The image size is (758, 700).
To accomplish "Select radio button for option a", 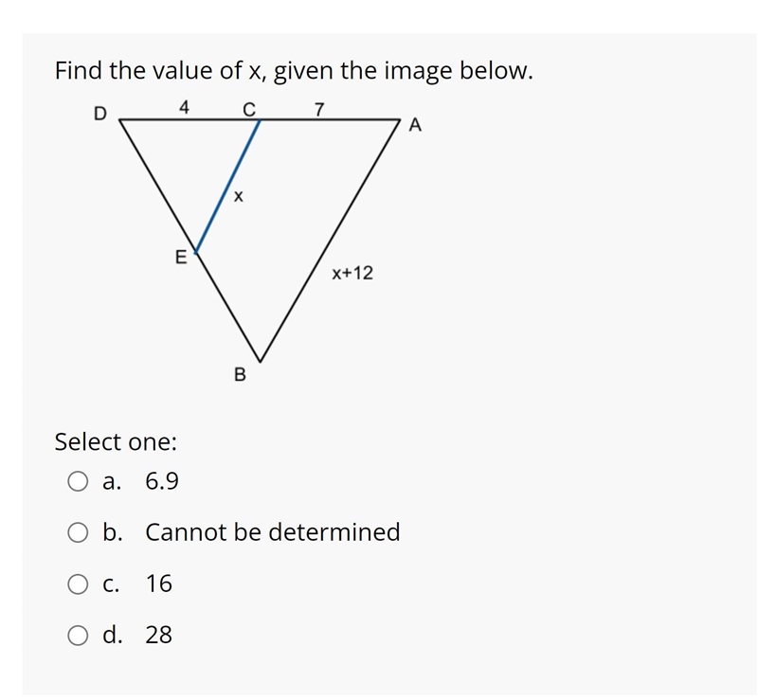I will [x=78, y=481].
